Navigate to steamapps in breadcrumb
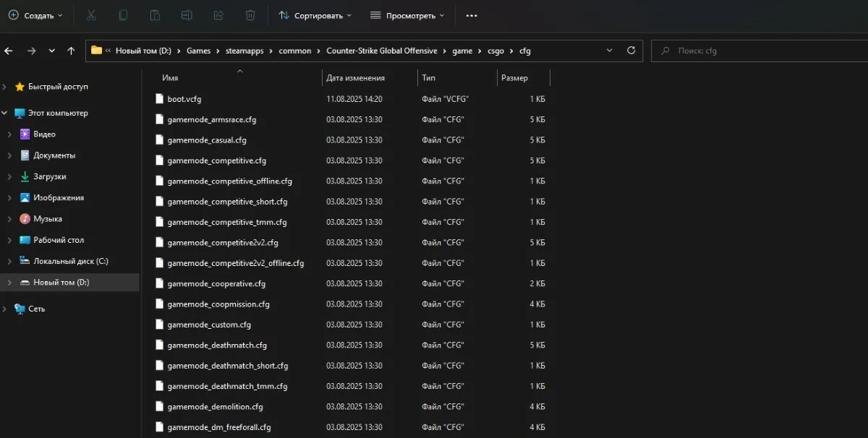The height and width of the screenshot is (438, 868). coord(245,51)
